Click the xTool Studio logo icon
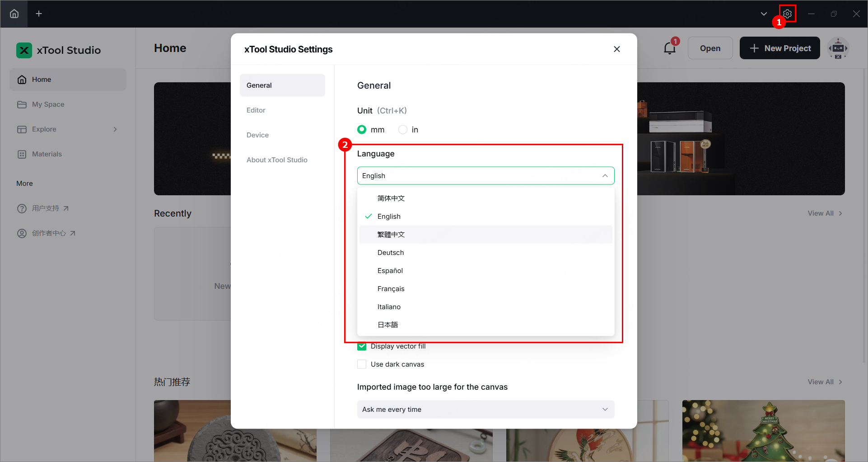Image resolution: width=868 pixels, height=462 pixels. click(24, 50)
